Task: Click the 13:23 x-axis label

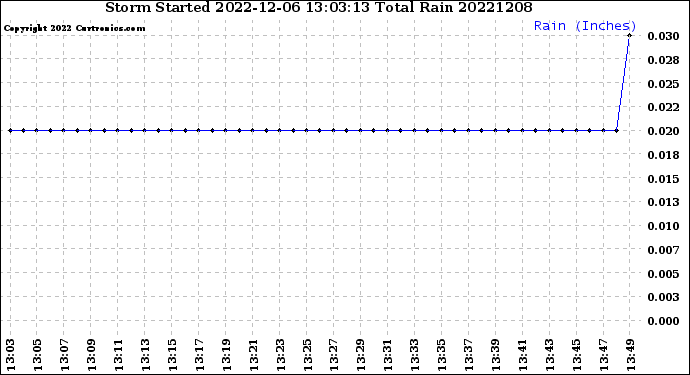Action: pyautogui.click(x=280, y=355)
